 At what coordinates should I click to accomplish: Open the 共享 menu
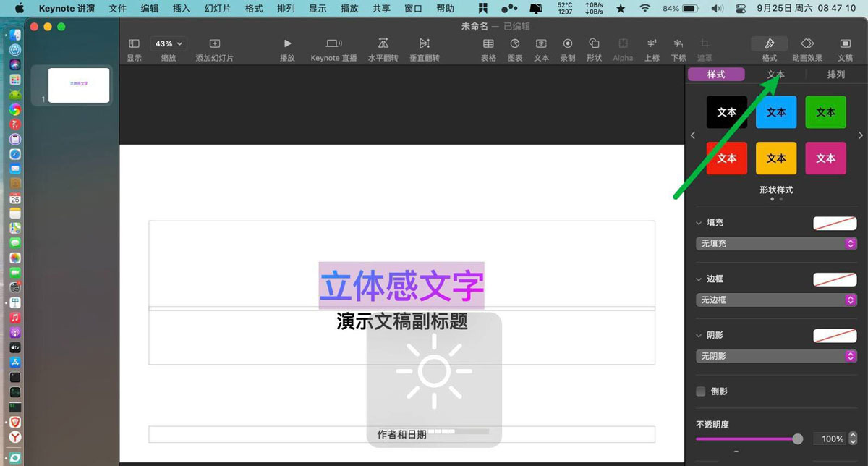(x=381, y=9)
